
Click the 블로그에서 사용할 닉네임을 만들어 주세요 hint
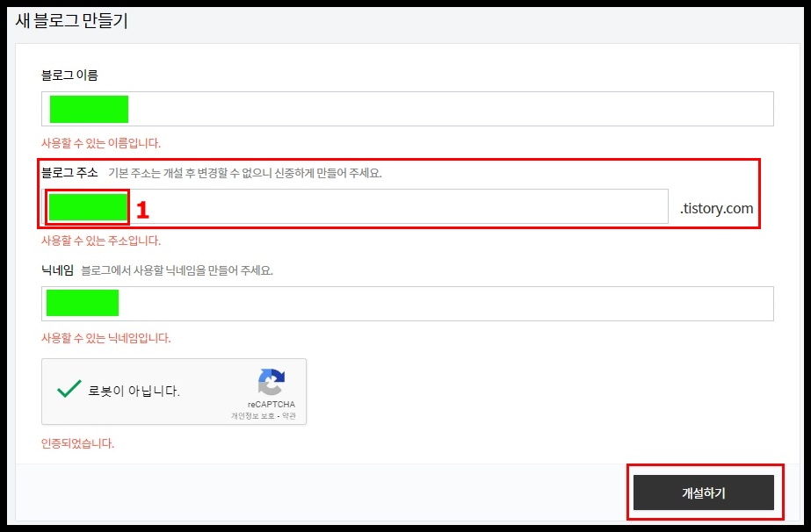pos(177,270)
